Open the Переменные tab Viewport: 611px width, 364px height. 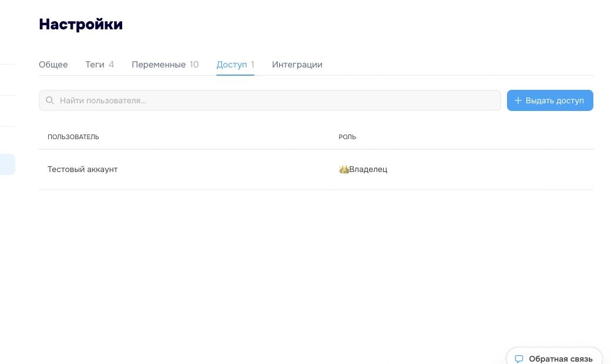coord(165,65)
